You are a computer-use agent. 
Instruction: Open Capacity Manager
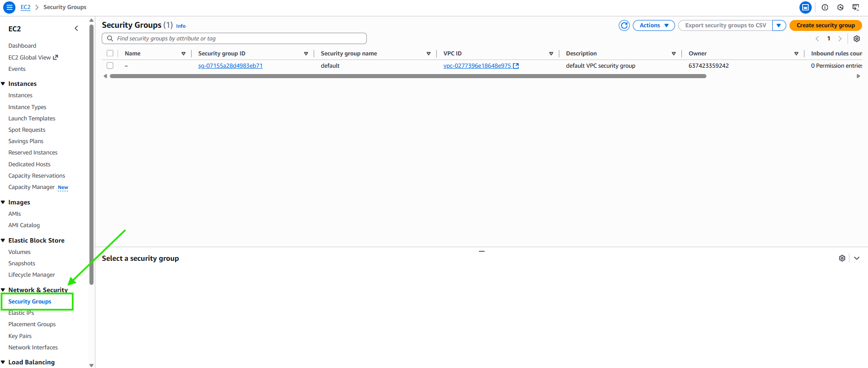[31, 187]
